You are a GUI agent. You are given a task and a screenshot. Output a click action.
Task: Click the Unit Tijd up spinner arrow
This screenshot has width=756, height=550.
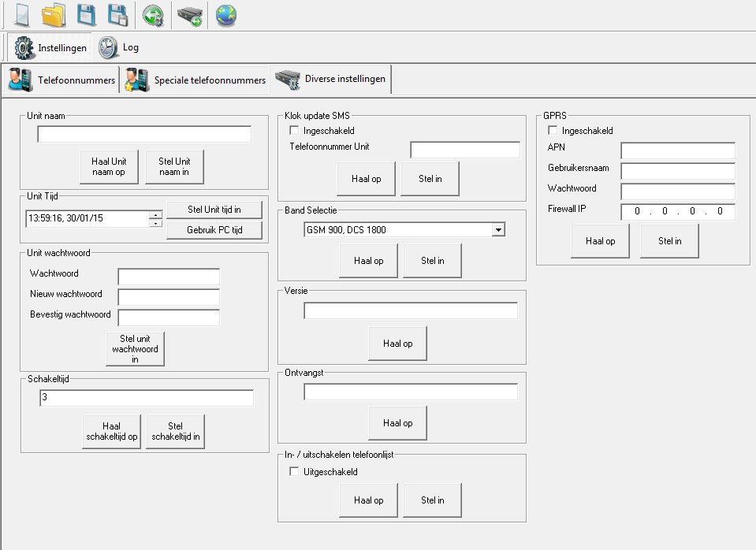tap(156, 214)
